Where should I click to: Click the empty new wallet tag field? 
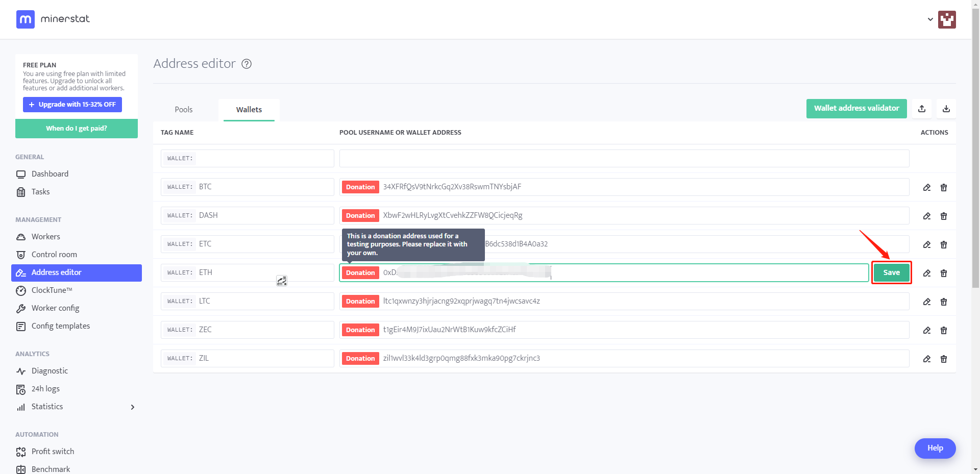pos(248,158)
